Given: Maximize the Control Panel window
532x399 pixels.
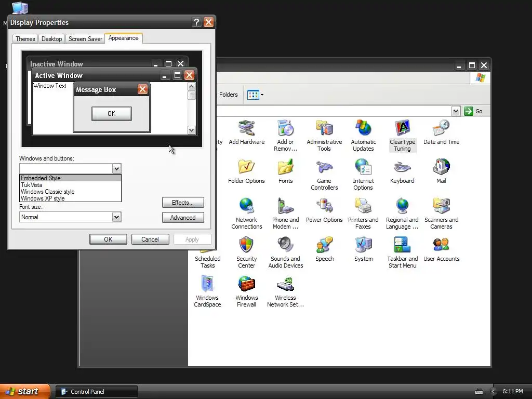Looking at the screenshot, I should pyautogui.click(x=472, y=65).
